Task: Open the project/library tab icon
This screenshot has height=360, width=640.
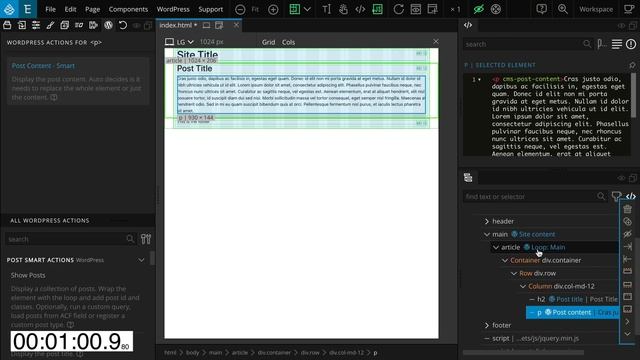Action: 7,25
